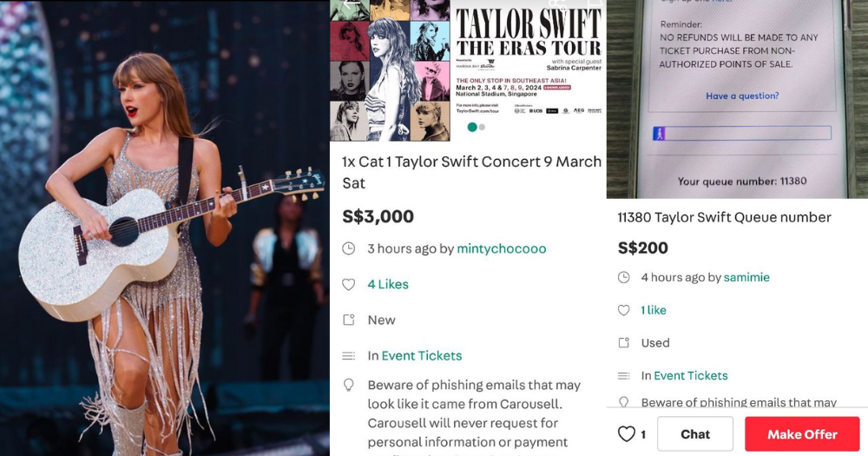Viewport: 868px width, 456px height.
Task: Click the red Make Offer button
Action: coord(802,433)
